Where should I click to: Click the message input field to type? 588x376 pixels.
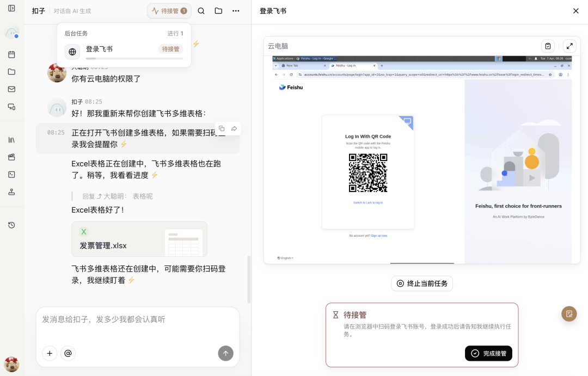(136, 319)
